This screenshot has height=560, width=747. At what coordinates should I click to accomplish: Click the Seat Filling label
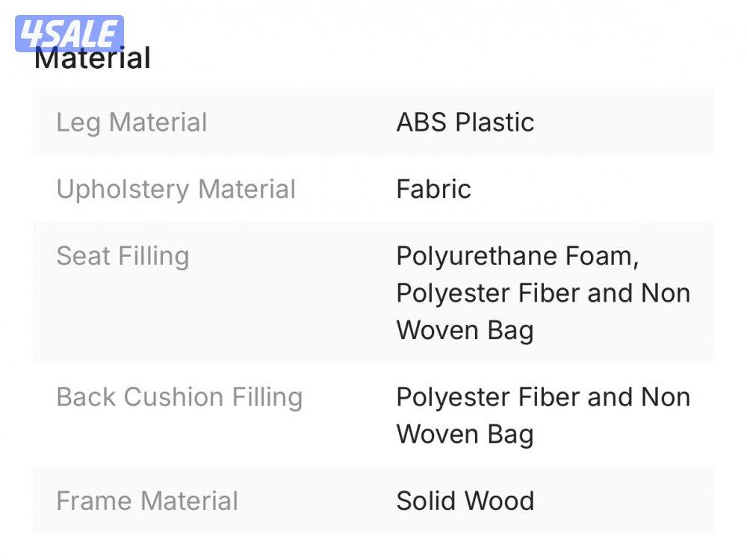click(x=123, y=256)
